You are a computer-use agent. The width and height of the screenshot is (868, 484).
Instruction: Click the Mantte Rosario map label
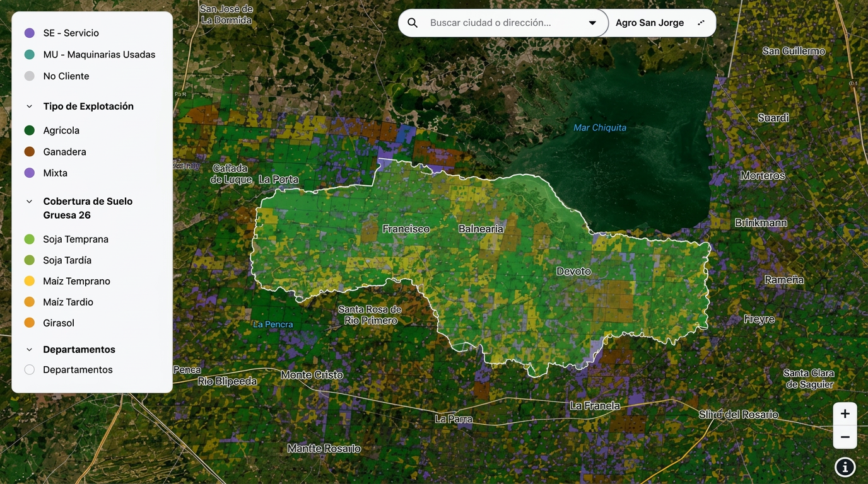[x=324, y=449]
